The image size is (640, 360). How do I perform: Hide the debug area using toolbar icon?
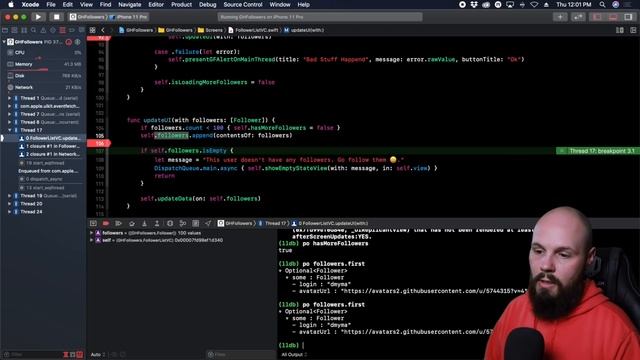[x=613, y=17]
